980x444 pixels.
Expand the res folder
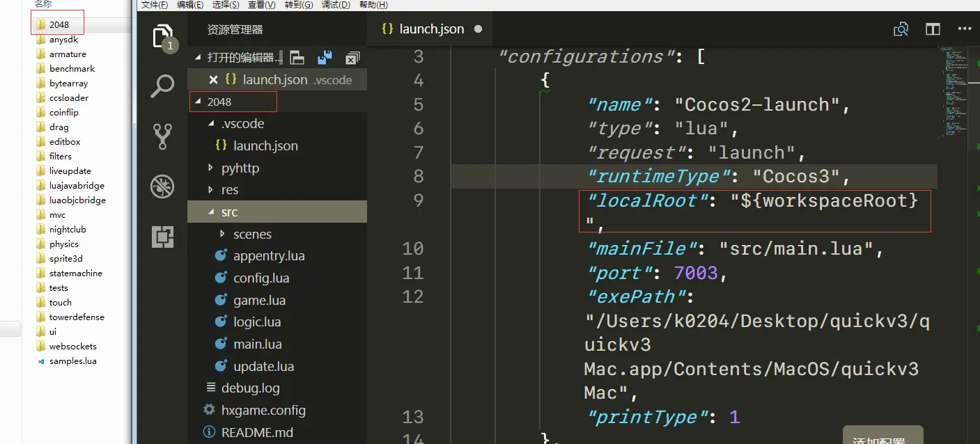click(212, 190)
